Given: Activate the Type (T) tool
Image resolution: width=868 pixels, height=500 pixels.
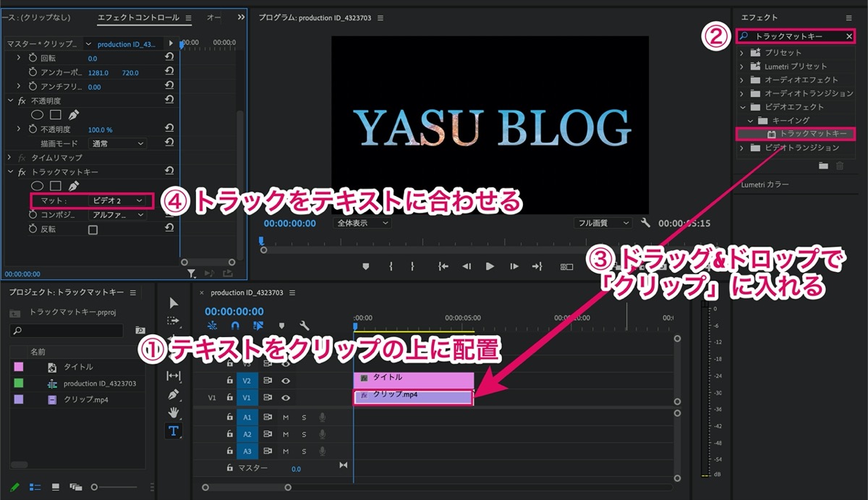Looking at the screenshot, I should point(173,431).
